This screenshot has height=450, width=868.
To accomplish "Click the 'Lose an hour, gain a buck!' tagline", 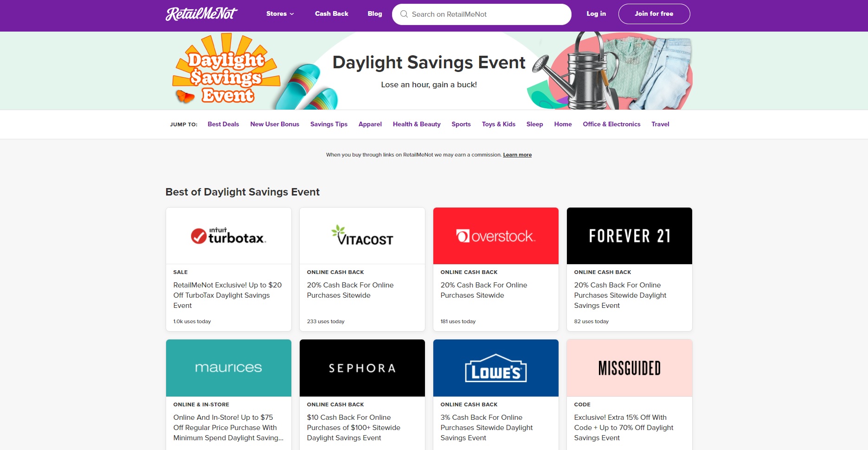I will (x=429, y=85).
